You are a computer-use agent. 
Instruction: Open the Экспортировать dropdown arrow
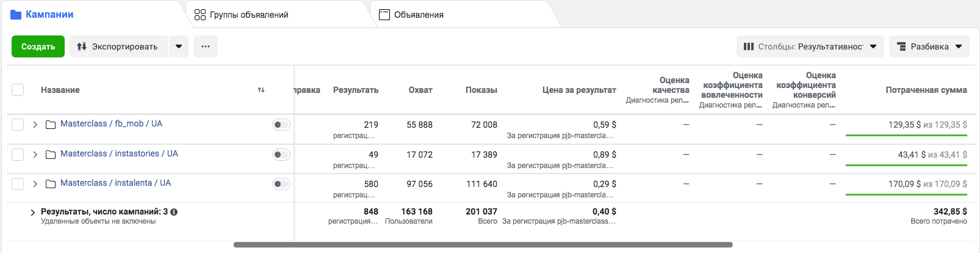pyautogui.click(x=178, y=46)
